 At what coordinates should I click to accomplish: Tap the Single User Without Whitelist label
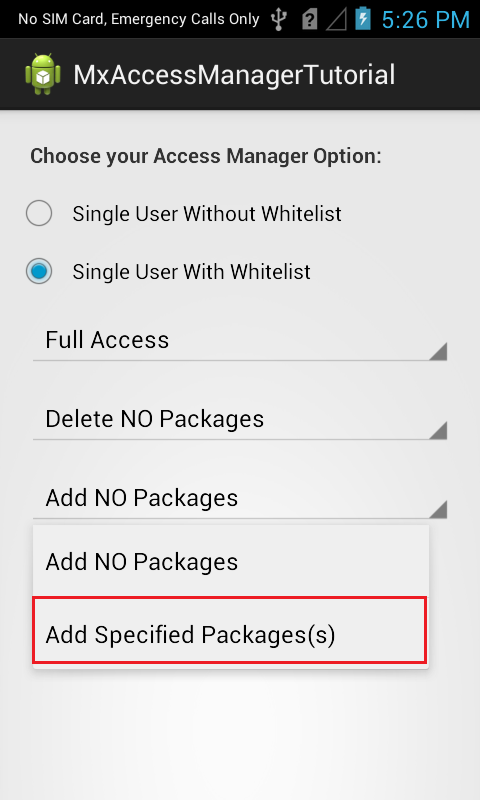[207, 214]
